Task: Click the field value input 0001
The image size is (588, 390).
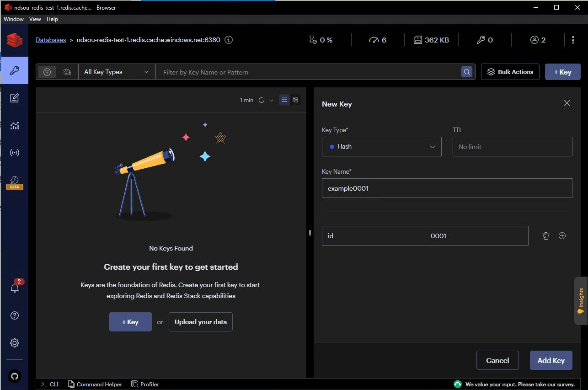Action: 476,235
